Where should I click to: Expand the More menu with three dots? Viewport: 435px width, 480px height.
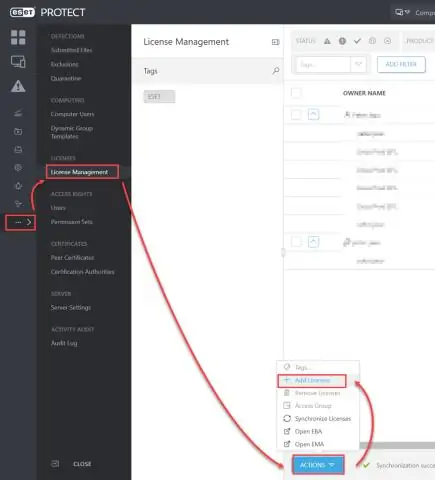[21, 222]
